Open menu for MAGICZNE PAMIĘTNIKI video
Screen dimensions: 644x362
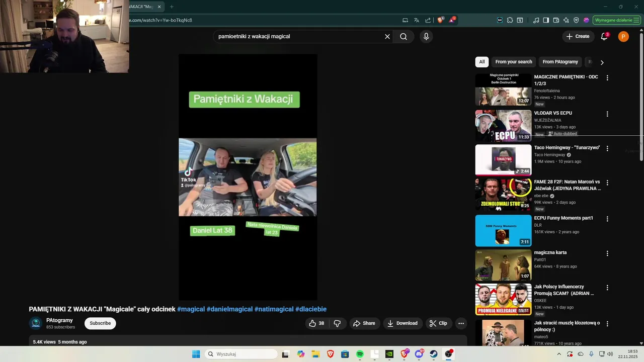(607, 78)
